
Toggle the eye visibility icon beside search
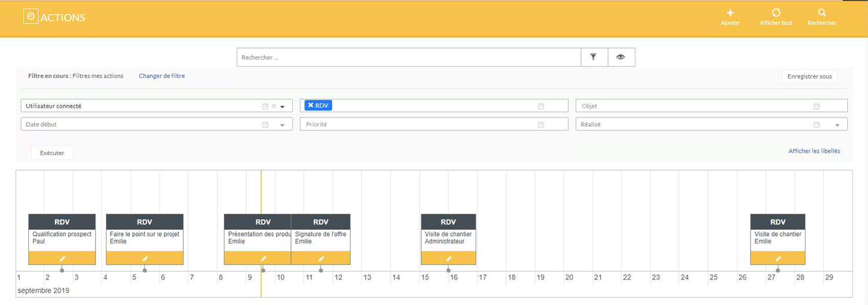[x=621, y=57]
